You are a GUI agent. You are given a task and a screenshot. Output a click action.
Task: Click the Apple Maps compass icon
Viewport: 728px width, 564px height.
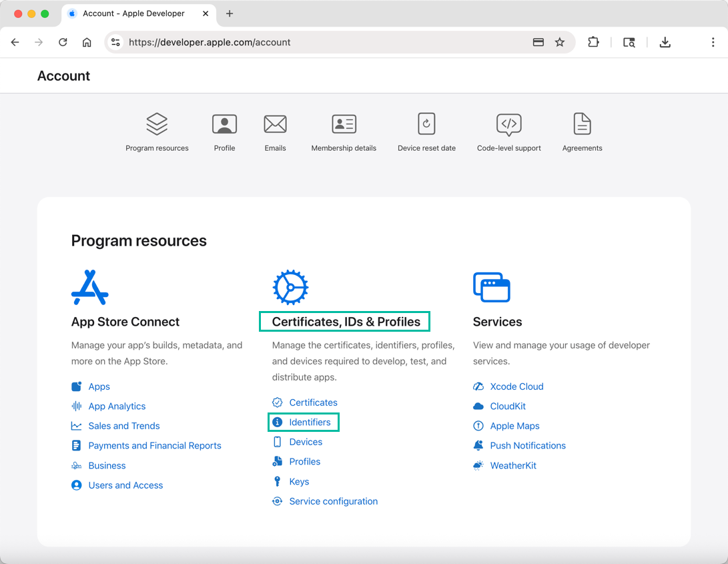click(478, 426)
